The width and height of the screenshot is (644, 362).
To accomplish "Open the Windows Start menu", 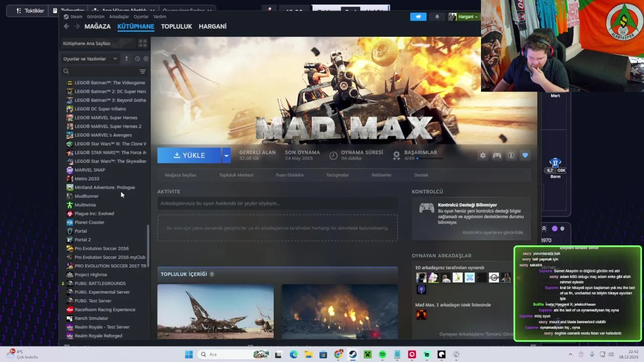I will tap(189, 354).
